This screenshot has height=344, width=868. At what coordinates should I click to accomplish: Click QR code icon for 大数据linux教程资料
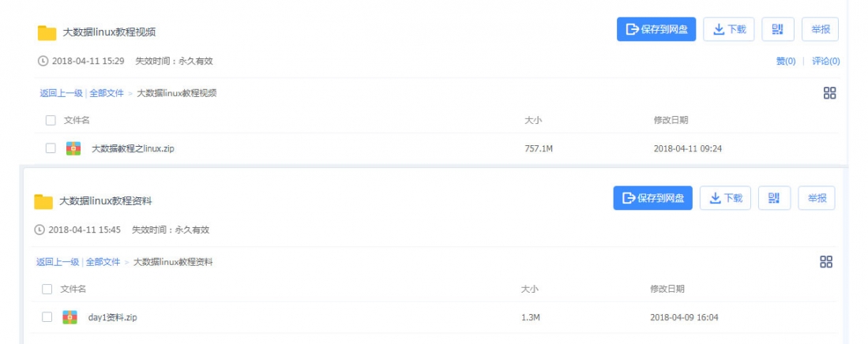click(x=775, y=198)
